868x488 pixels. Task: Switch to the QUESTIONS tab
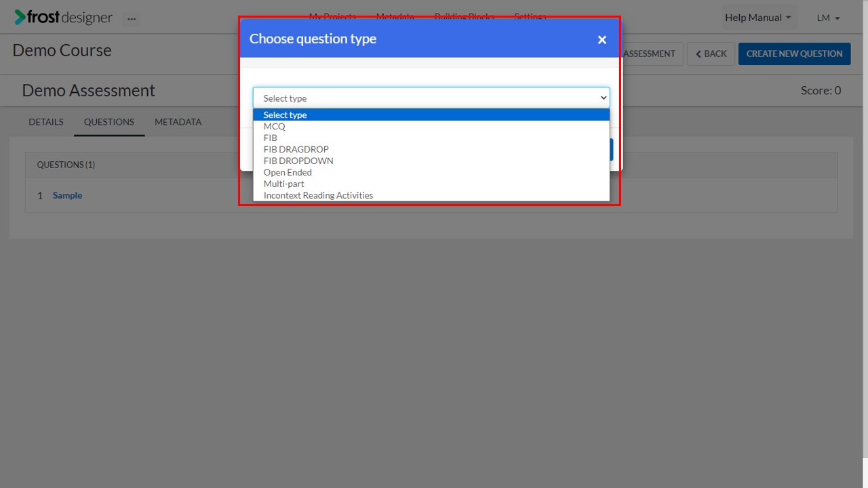[109, 122]
